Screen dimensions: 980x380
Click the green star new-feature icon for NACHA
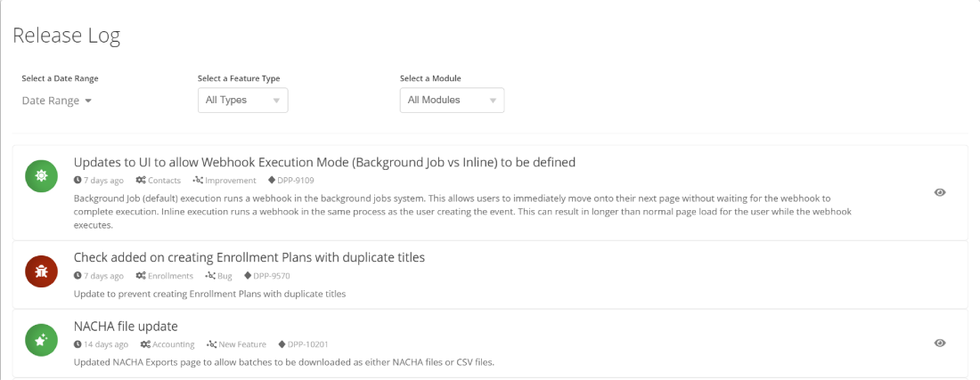(41, 340)
